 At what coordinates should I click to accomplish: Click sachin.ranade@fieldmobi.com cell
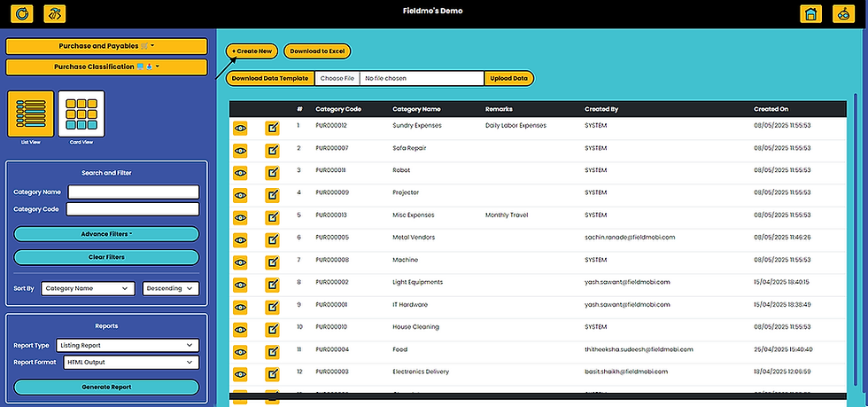tap(630, 238)
